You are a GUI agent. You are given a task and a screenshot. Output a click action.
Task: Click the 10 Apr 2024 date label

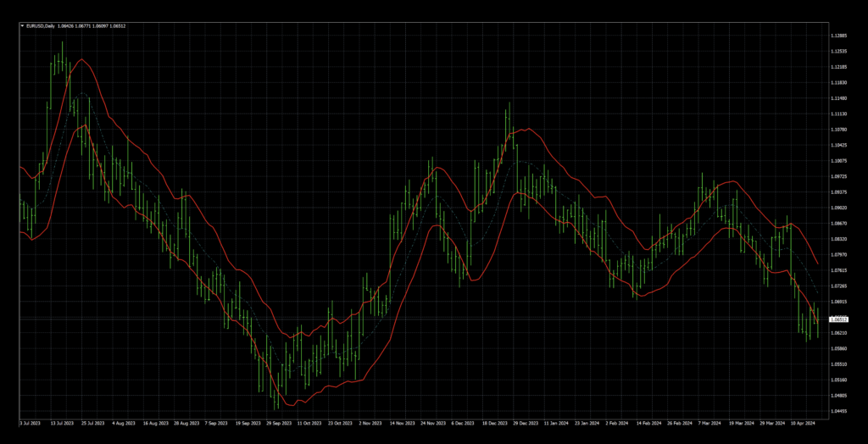click(x=802, y=422)
